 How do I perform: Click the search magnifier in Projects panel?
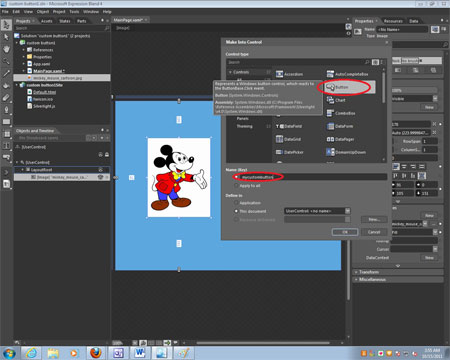click(107, 28)
